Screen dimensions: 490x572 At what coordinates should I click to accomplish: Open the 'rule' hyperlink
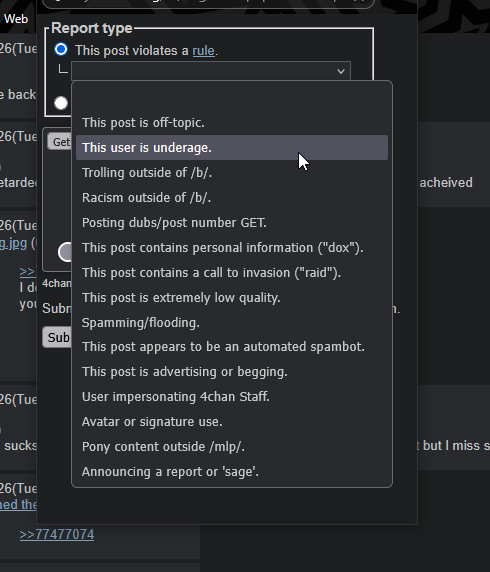(203, 50)
